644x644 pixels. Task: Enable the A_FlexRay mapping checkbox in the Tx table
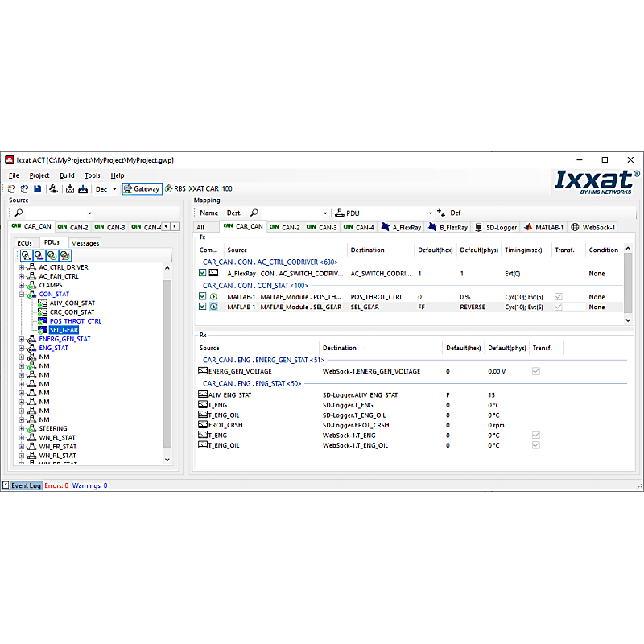pyautogui.click(x=201, y=273)
